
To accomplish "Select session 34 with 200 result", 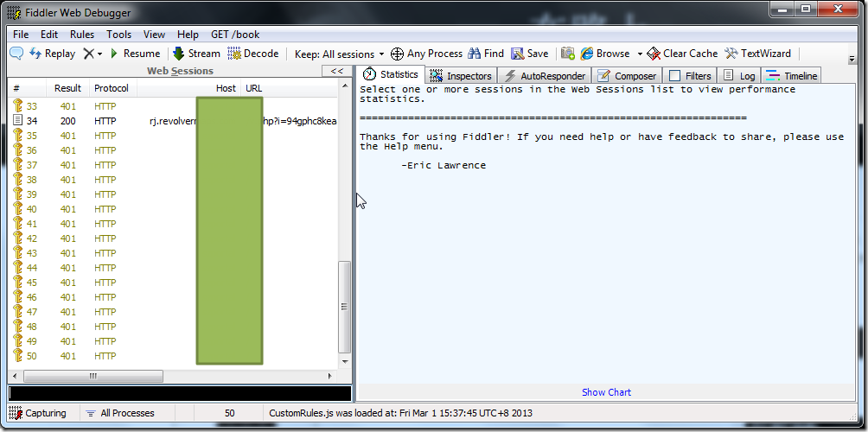I will [x=173, y=121].
